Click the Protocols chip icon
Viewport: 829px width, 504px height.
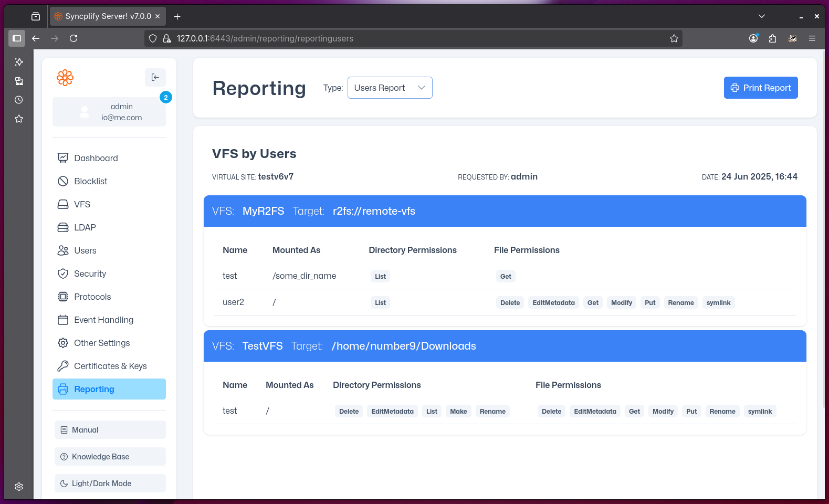(63, 297)
